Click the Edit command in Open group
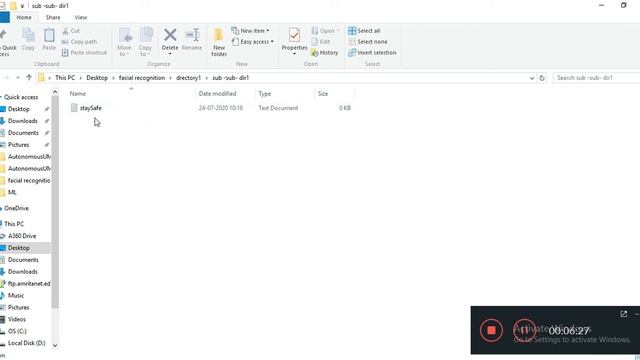The height and width of the screenshot is (360, 640). [321, 42]
